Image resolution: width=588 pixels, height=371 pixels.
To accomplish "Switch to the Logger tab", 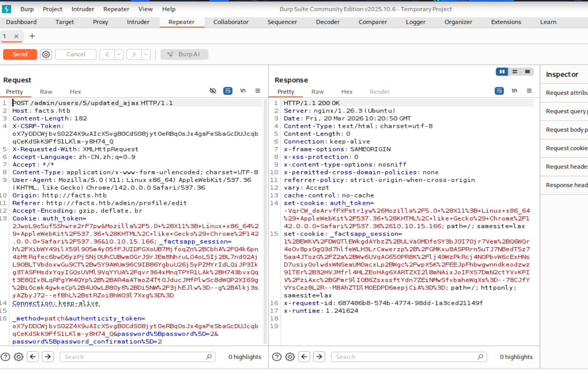I will 416,22.
